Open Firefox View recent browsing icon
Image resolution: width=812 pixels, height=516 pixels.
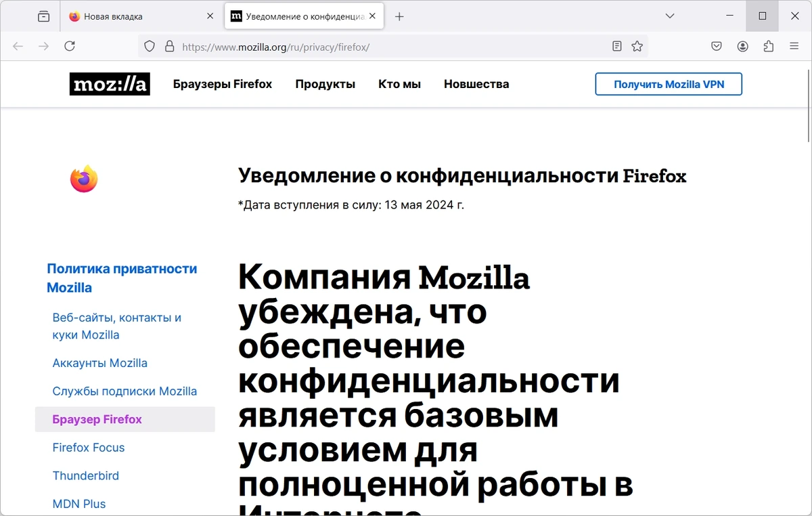(44, 16)
